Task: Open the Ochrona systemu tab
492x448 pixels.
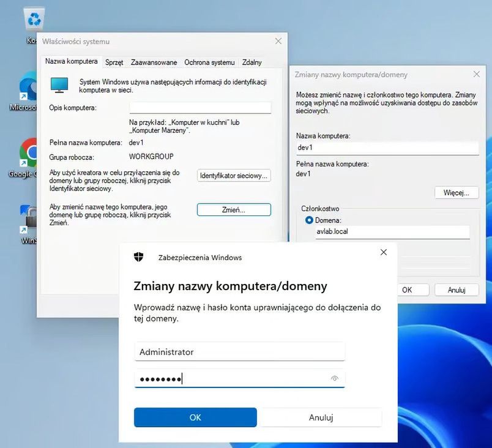Action: 209,62
